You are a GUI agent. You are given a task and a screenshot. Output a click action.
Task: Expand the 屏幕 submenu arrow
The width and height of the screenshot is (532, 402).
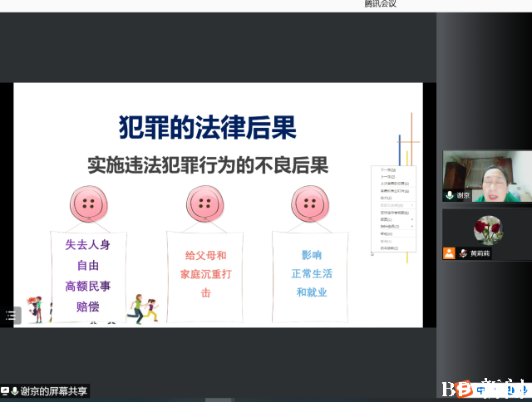click(412, 219)
